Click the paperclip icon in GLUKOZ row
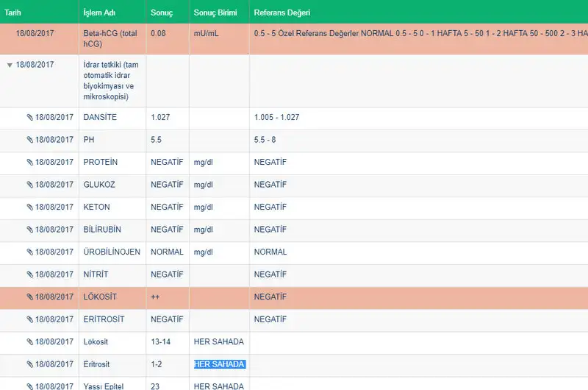 (x=30, y=185)
